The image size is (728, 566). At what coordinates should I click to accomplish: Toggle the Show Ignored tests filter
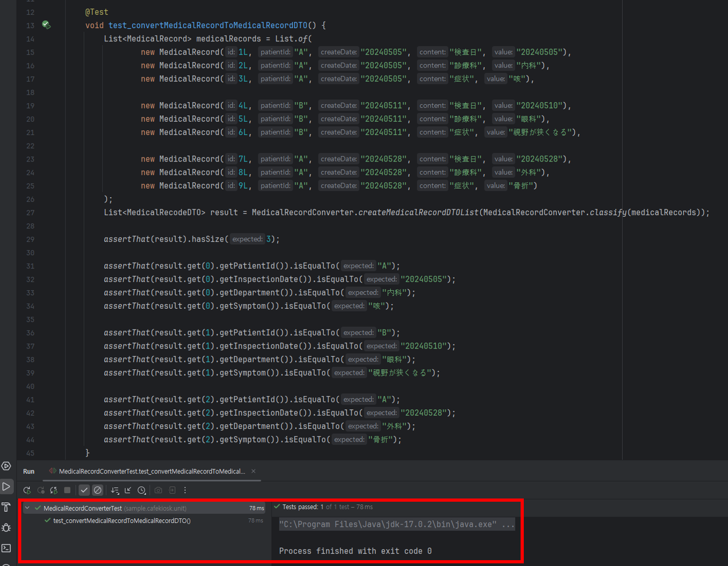(x=98, y=490)
